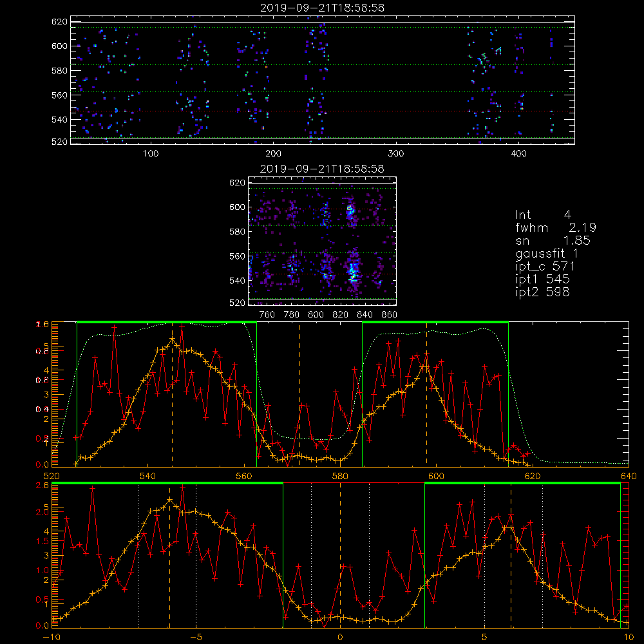Click x-axis label 600 of upper profile plot
This screenshot has height=644, width=644.
[436, 477]
